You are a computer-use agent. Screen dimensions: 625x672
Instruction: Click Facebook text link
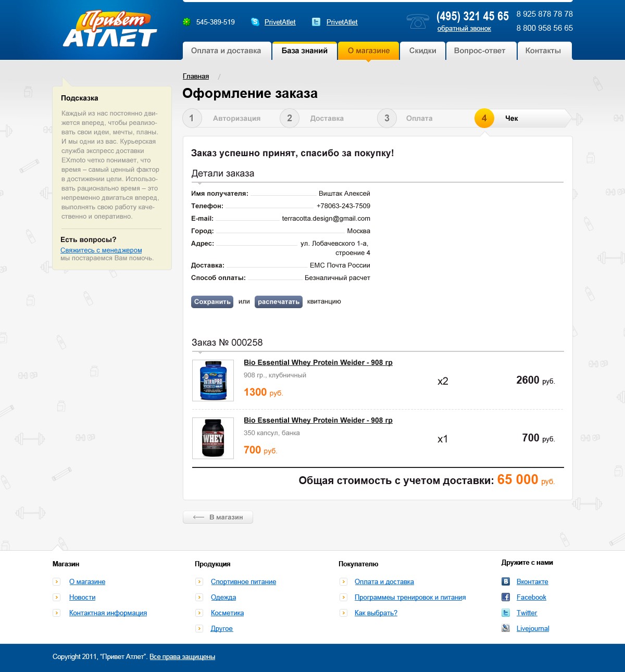pyautogui.click(x=531, y=597)
